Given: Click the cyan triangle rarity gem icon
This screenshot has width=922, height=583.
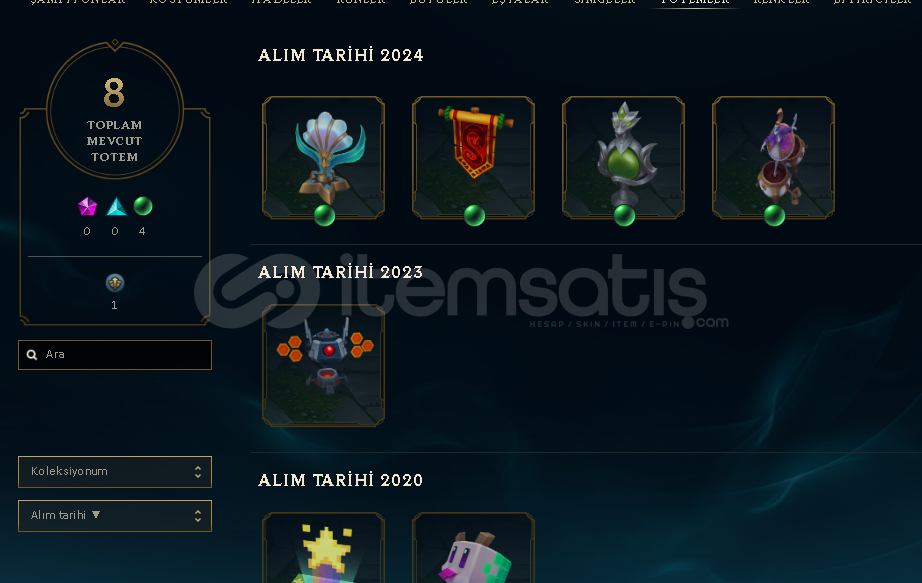Looking at the screenshot, I should pyautogui.click(x=116, y=207).
